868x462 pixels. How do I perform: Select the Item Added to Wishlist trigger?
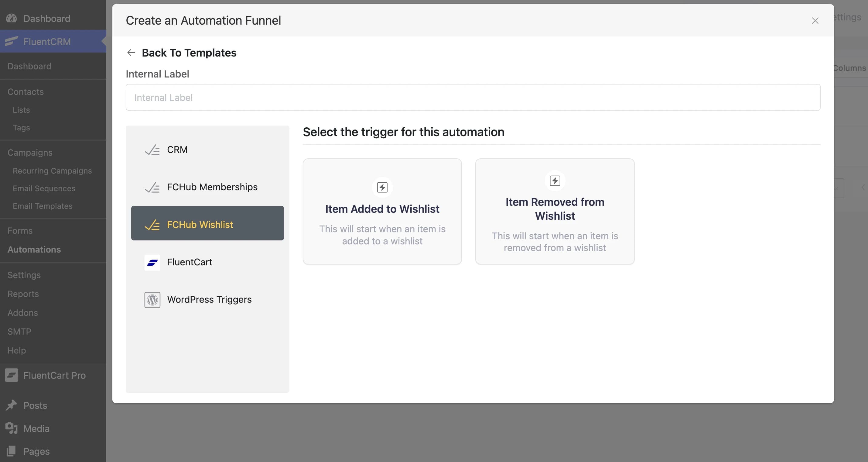coord(382,212)
